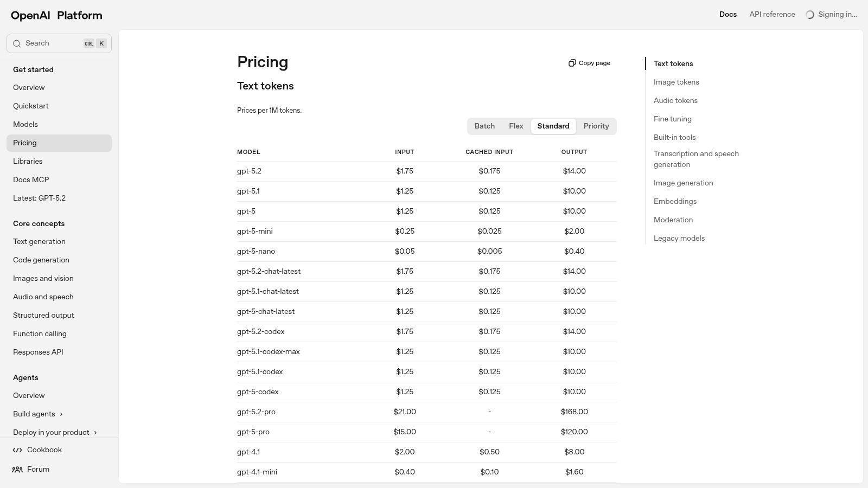Jump to Embeddings section
Viewport: 868px width, 488px height.
point(675,202)
